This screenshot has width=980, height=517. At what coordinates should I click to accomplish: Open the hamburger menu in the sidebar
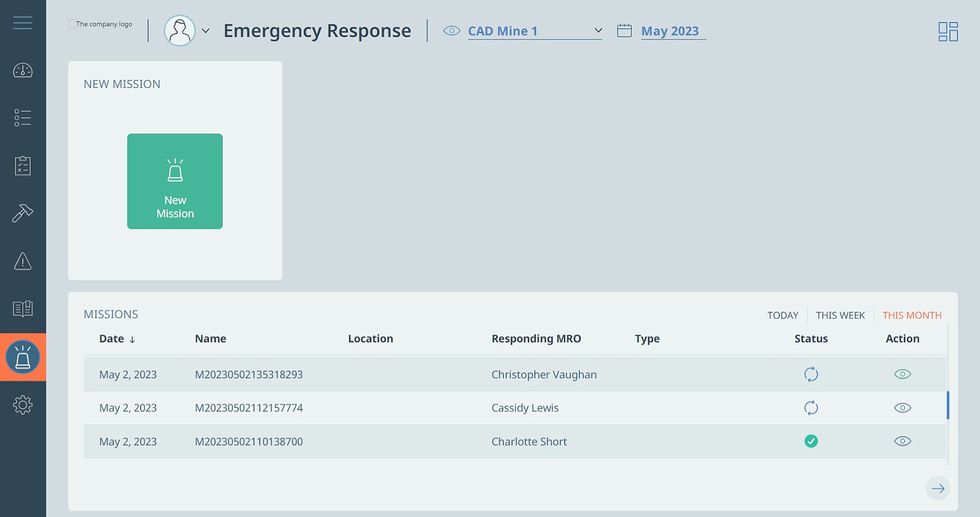click(x=23, y=23)
